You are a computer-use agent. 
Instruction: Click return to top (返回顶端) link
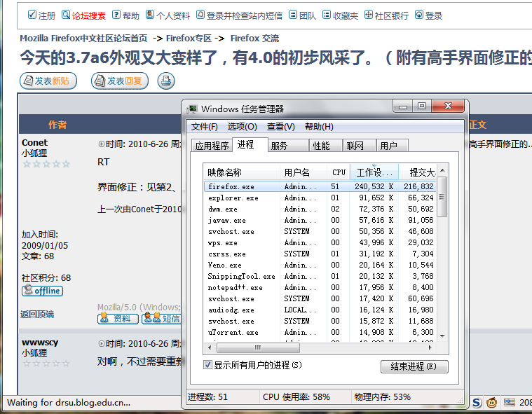click(x=37, y=315)
